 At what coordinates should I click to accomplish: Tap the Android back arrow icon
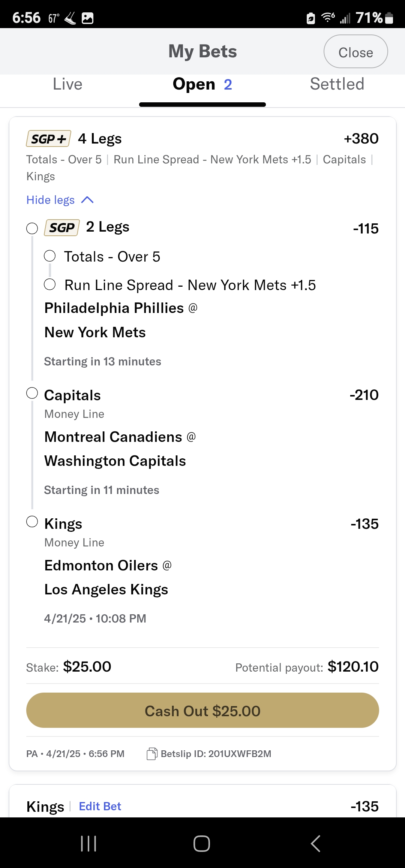(315, 844)
